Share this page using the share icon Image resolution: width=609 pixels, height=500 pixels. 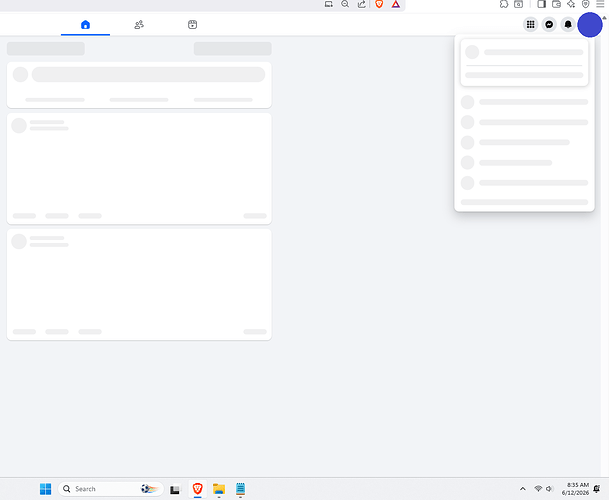click(x=362, y=4)
